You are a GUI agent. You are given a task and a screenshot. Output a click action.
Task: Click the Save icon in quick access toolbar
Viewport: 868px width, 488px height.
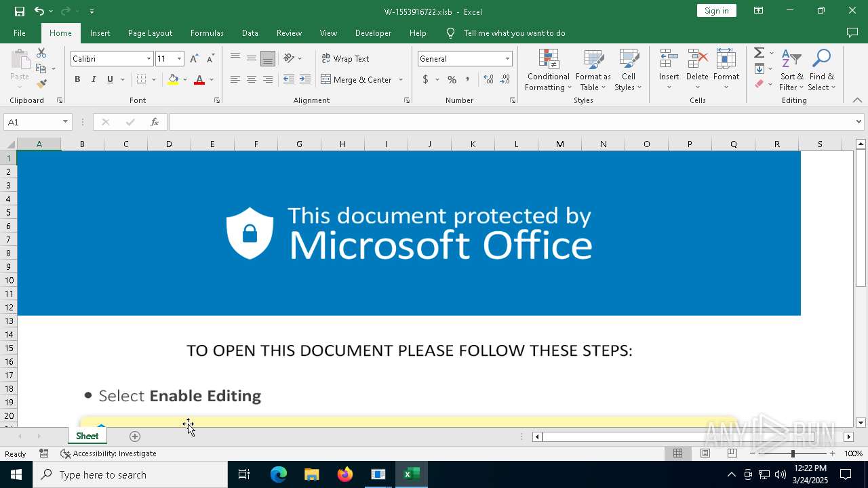pyautogui.click(x=20, y=12)
